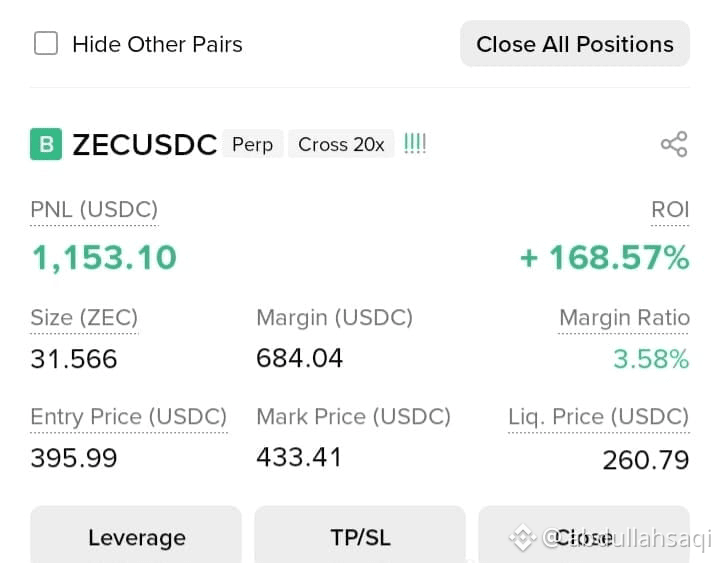Click the Leverage button

pyautogui.click(x=136, y=535)
